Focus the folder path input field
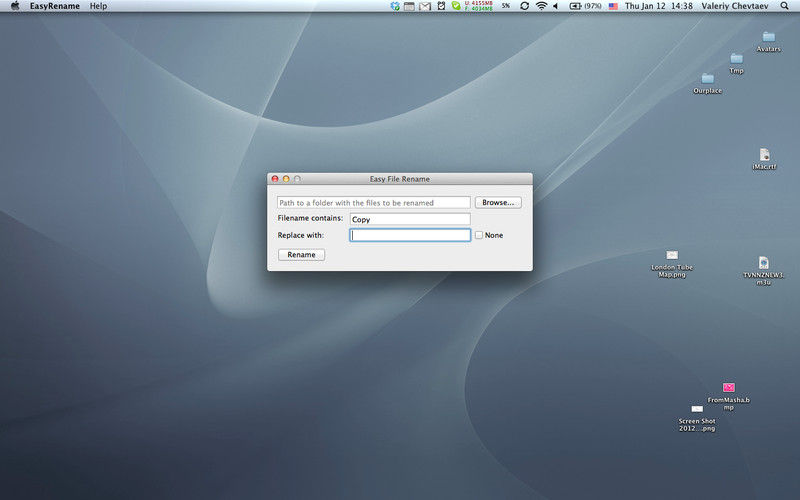This screenshot has width=800, height=500. pyautogui.click(x=373, y=203)
